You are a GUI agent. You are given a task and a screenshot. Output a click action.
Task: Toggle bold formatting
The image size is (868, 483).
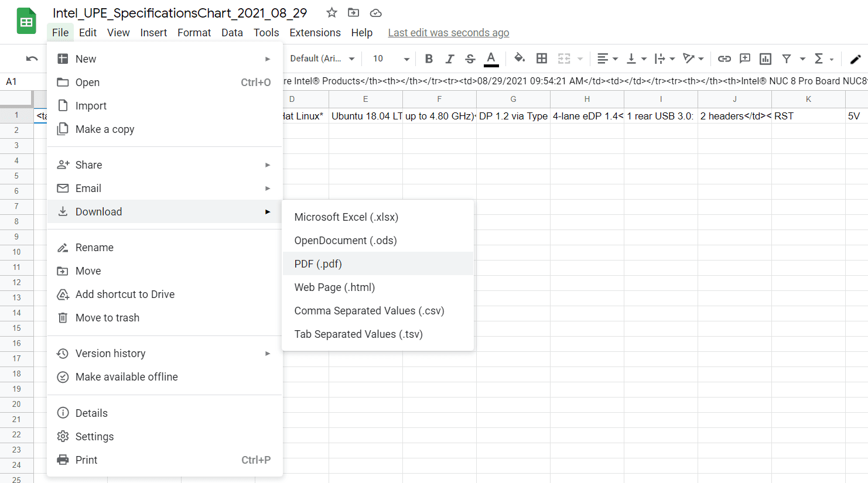(429, 59)
